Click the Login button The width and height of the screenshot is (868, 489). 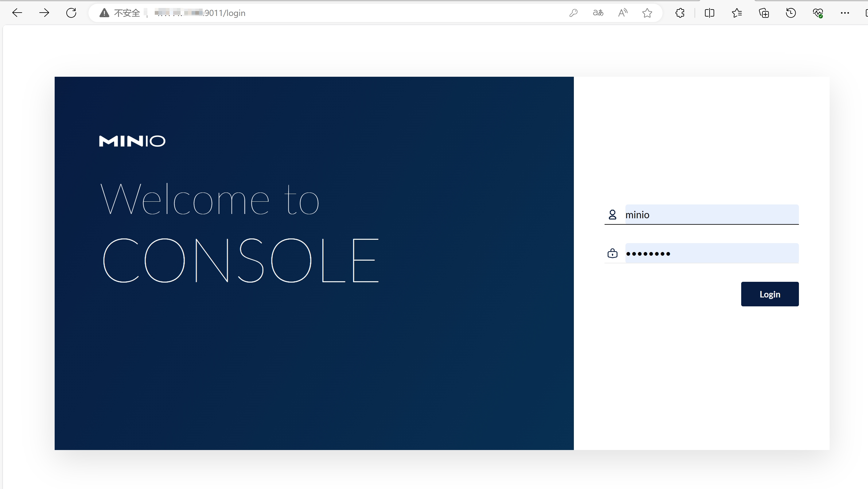pyautogui.click(x=770, y=294)
